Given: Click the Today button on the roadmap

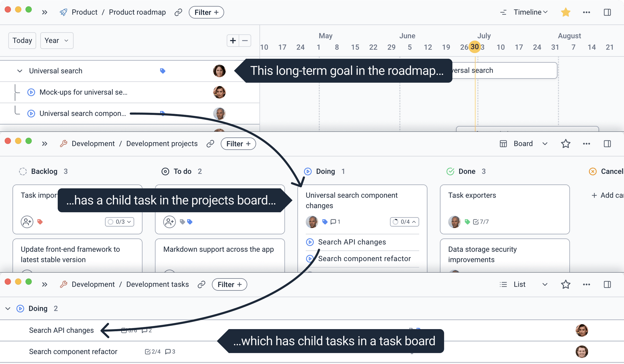Looking at the screenshot, I should point(22,41).
